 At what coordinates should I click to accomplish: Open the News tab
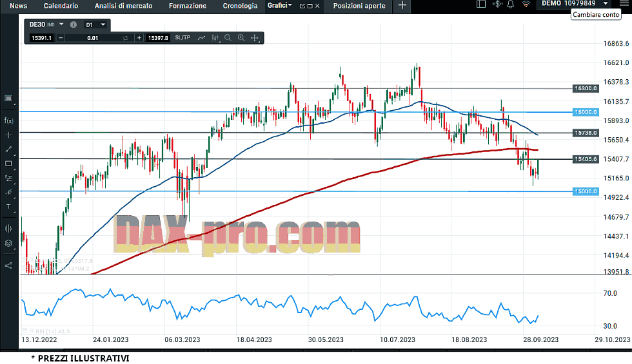click(18, 6)
